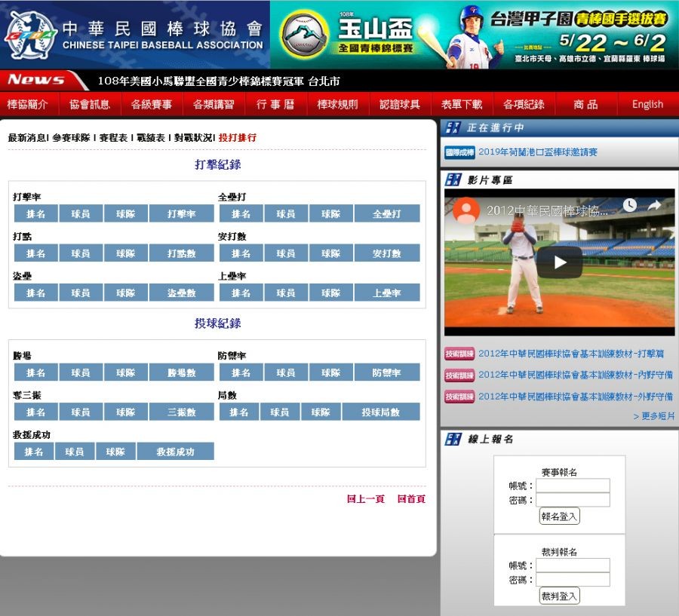Open the 各類講習 menu

pos(214,104)
